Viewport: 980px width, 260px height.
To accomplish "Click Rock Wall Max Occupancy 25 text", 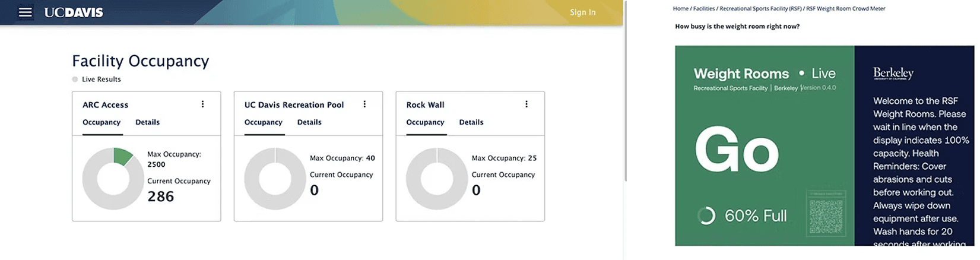I will [504, 158].
